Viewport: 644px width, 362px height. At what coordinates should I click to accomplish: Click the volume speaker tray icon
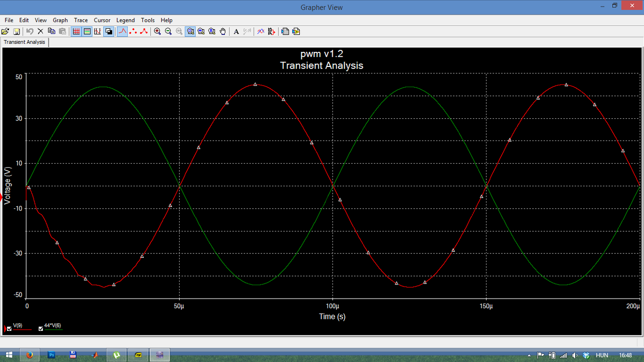point(575,355)
